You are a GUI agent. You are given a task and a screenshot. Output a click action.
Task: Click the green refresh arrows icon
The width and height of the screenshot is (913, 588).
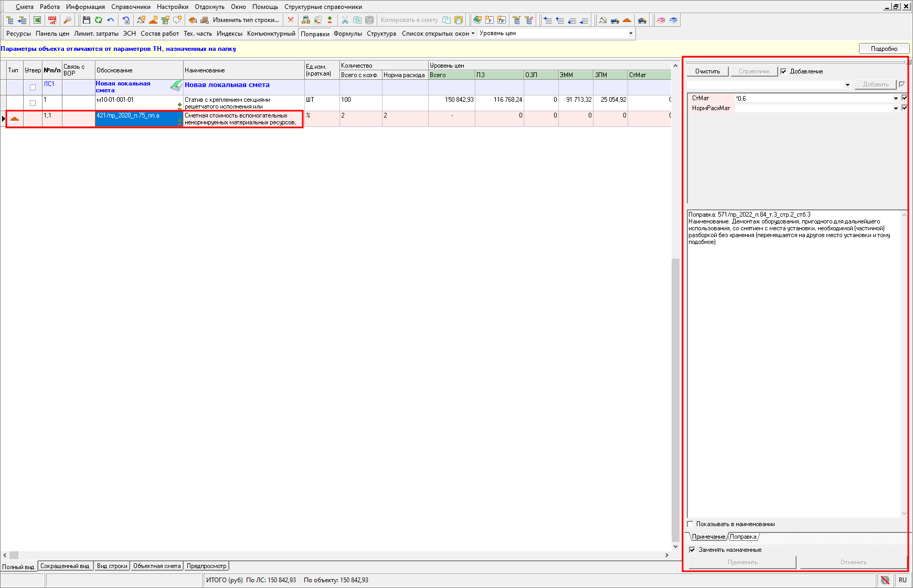[99, 20]
